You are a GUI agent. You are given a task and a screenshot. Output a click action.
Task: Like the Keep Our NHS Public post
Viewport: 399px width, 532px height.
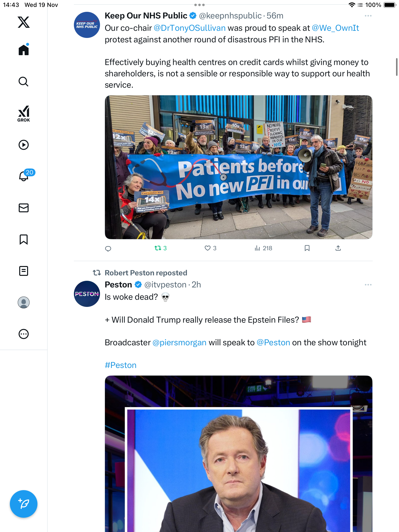tap(208, 248)
